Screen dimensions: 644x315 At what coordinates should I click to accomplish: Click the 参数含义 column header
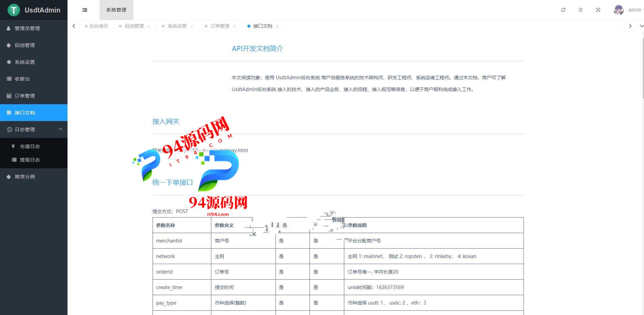point(243,225)
